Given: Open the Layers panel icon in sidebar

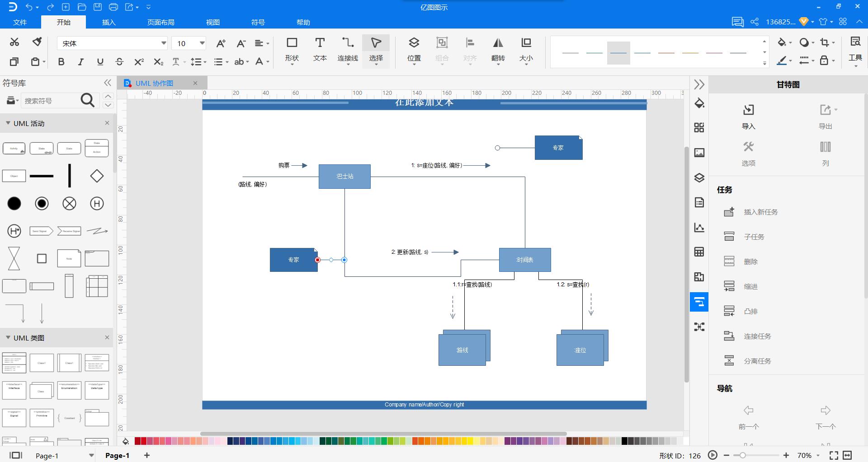Looking at the screenshot, I should [699, 177].
